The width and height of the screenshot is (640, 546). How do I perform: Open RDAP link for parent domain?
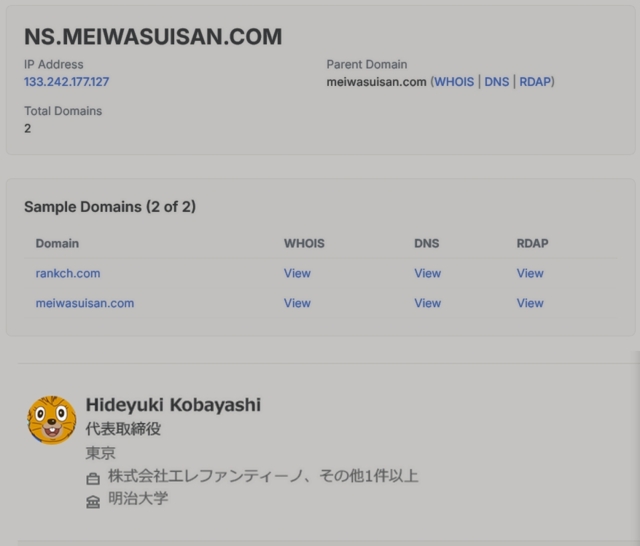click(x=535, y=82)
